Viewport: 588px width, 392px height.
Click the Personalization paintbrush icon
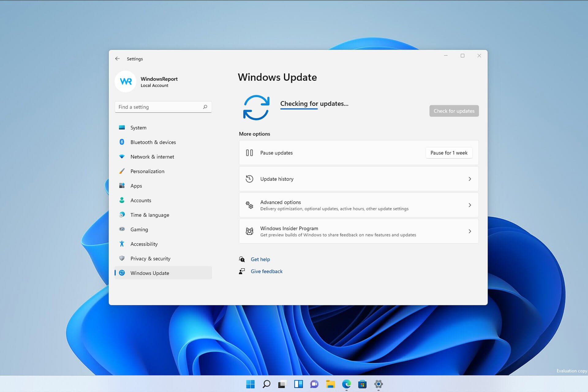point(122,171)
